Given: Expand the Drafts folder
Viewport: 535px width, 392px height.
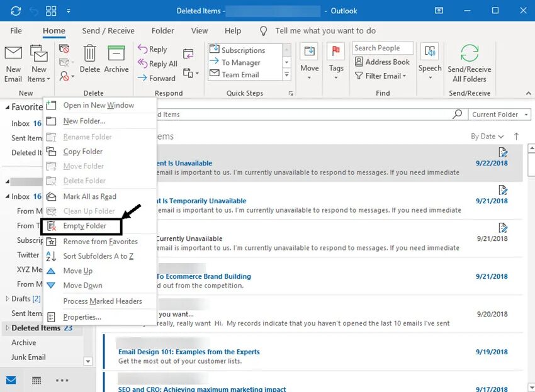Looking at the screenshot, I should point(7,298).
